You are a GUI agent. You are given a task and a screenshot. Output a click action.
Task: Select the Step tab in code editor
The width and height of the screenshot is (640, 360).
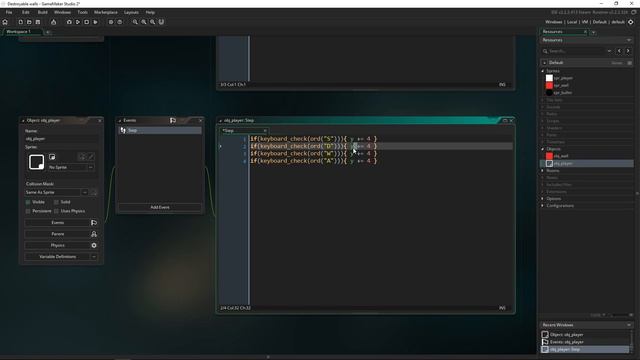(x=244, y=131)
